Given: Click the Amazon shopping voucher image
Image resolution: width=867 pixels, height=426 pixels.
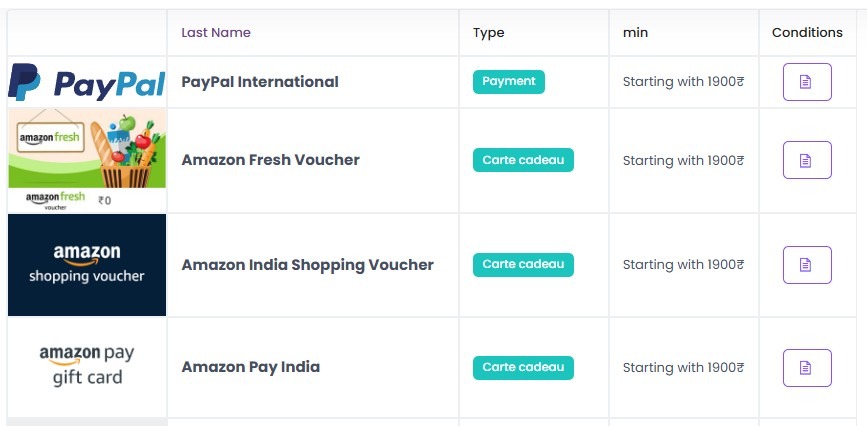Looking at the screenshot, I should pos(87,265).
